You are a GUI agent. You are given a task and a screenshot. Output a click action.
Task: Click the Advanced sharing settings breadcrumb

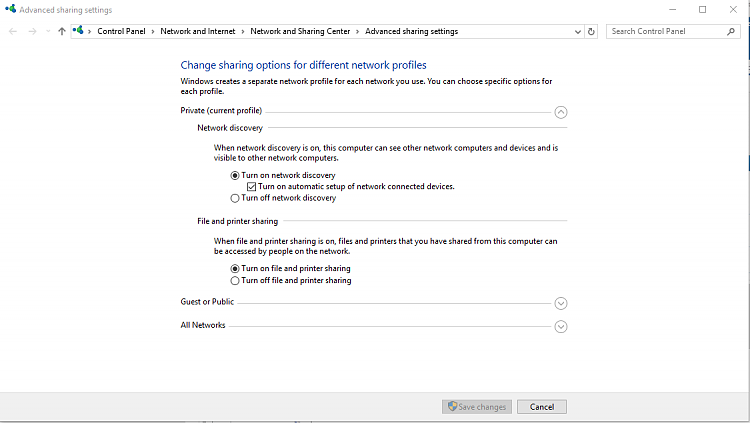click(x=411, y=31)
